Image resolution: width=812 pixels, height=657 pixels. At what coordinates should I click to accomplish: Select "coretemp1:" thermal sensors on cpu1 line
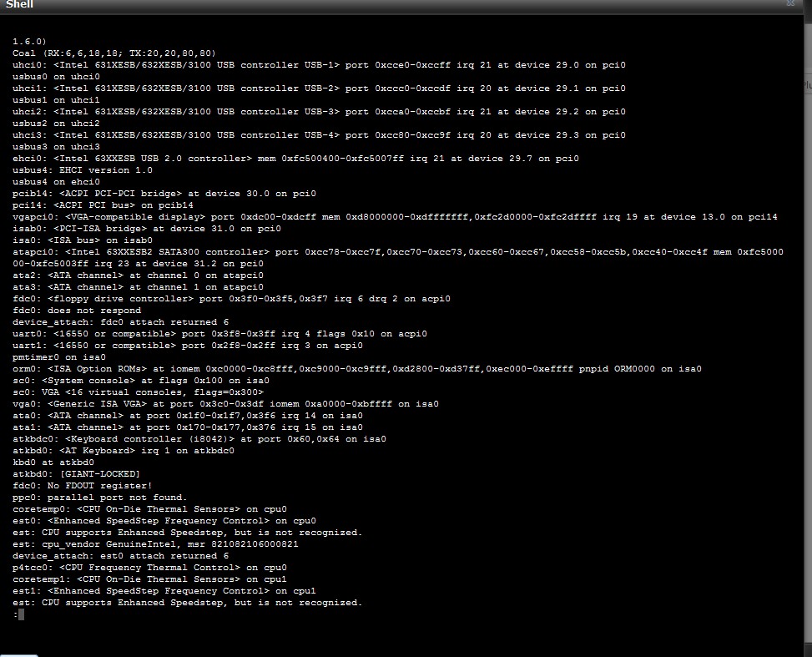coord(149,579)
